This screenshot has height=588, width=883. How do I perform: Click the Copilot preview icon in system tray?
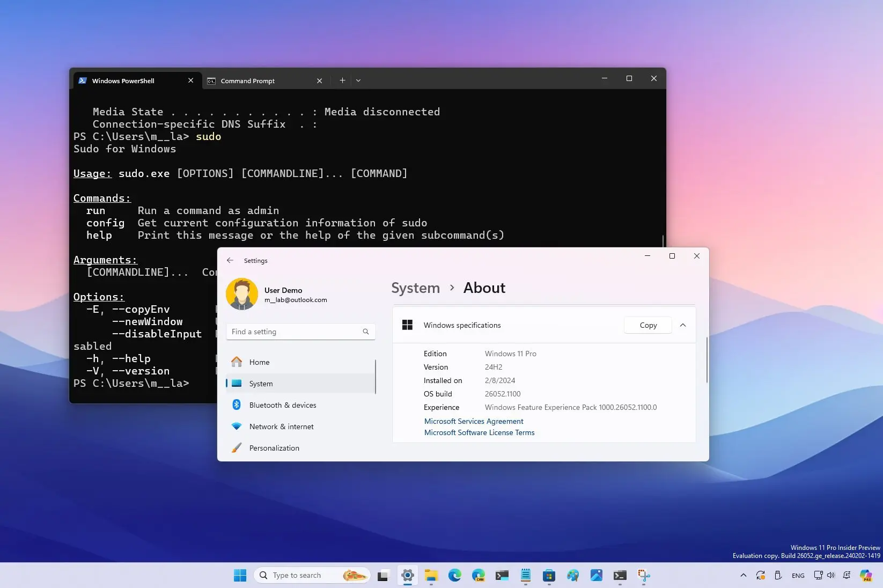pyautogui.click(x=865, y=575)
